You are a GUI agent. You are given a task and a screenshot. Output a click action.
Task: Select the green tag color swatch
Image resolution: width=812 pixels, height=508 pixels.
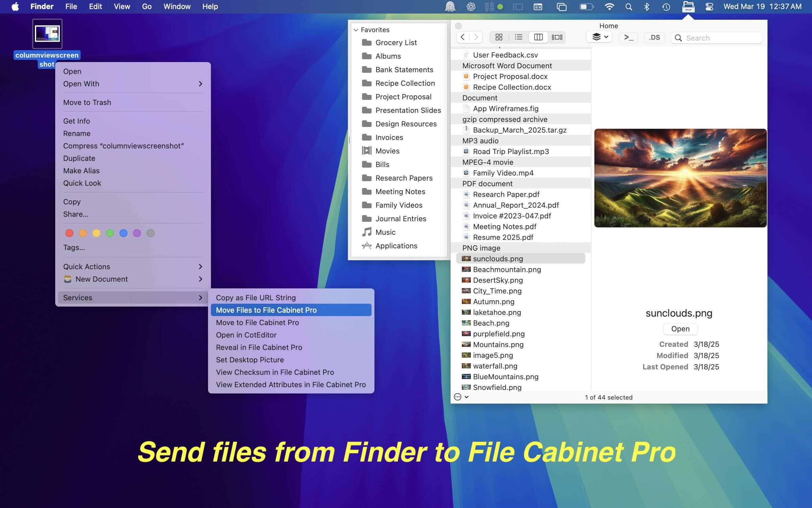pyautogui.click(x=110, y=233)
